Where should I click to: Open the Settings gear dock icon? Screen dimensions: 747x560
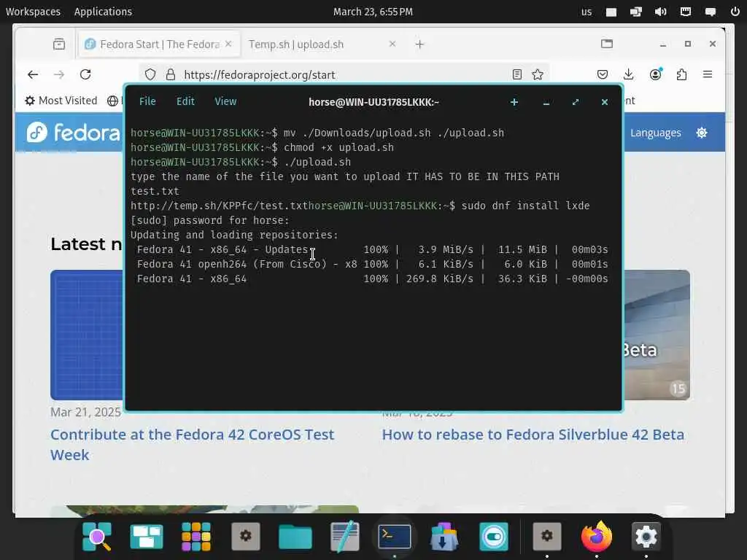click(x=646, y=537)
